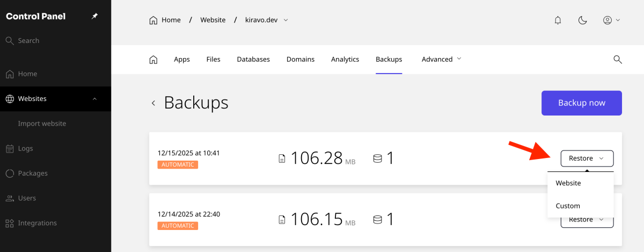644x252 pixels.
Task: Select Custom from the Restore menu
Action: [x=568, y=206]
